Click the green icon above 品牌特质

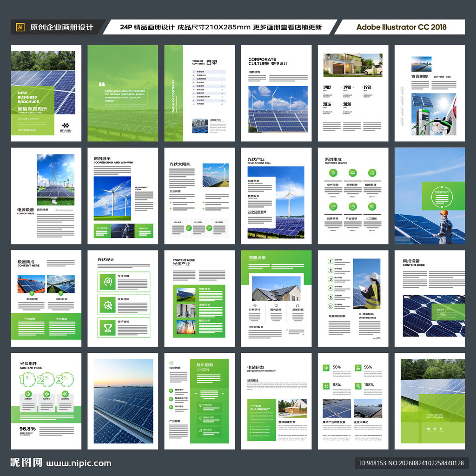tap(333, 207)
